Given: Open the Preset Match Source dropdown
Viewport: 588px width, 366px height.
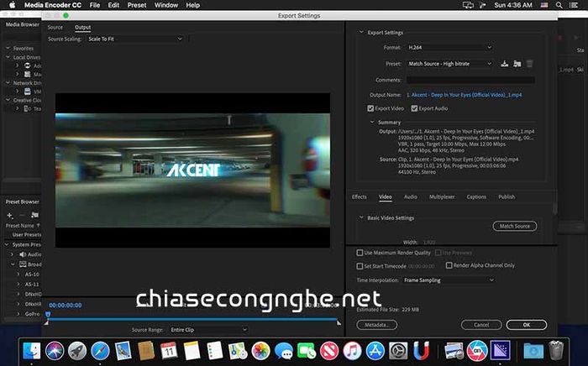Looking at the screenshot, I should [449, 64].
